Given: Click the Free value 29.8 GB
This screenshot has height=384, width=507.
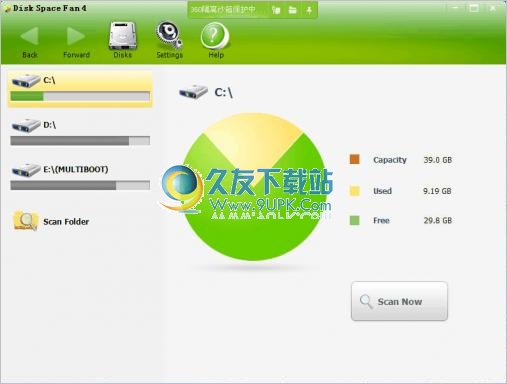Looking at the screenshot, I should coord(438,220).
